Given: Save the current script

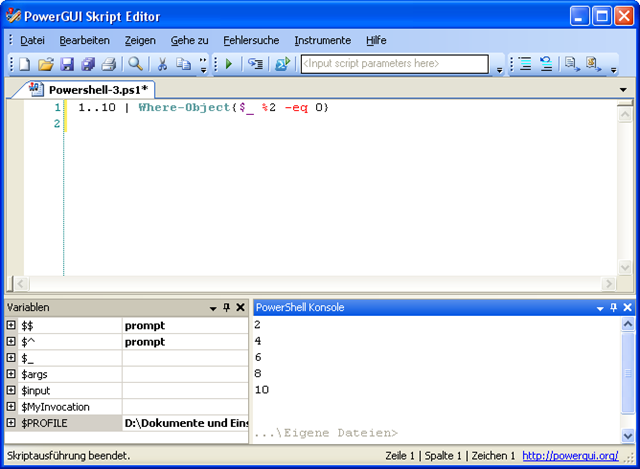Looking at the screenshot, I should tap(67, 64).
